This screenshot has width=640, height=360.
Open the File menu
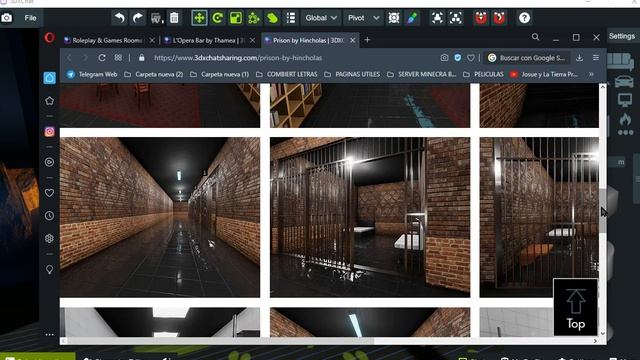pos(30,18)
